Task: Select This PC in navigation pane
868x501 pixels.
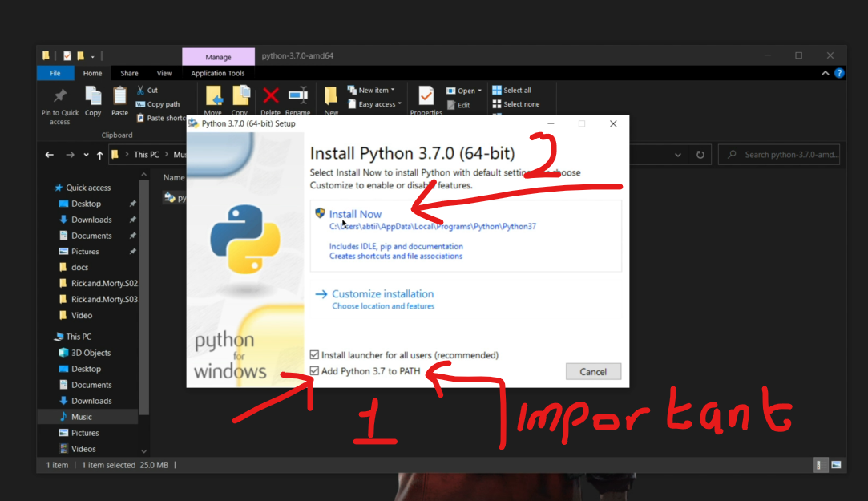Action: pos(79,337)
